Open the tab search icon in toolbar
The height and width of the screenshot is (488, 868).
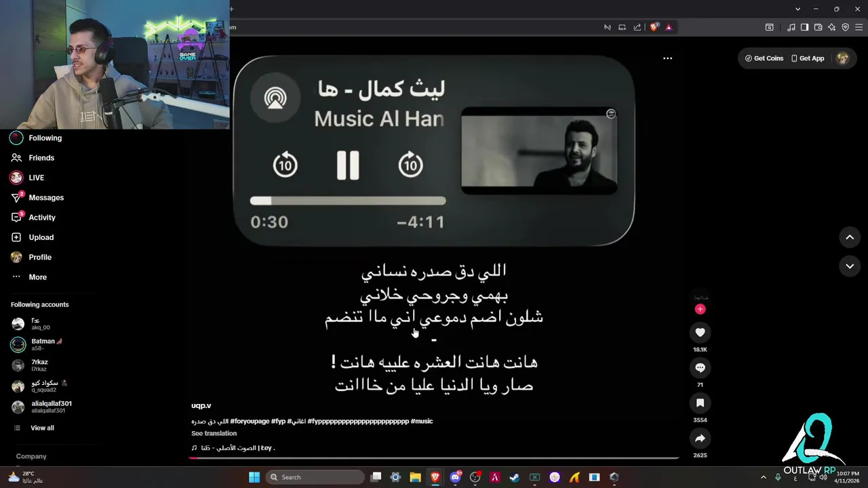click(x=769, y=27)
